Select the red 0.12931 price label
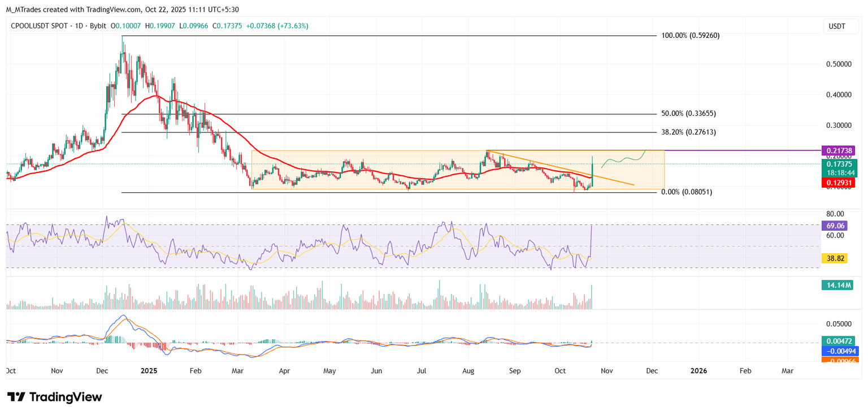The width and height of the screenshot is (868, 415). 840,183
